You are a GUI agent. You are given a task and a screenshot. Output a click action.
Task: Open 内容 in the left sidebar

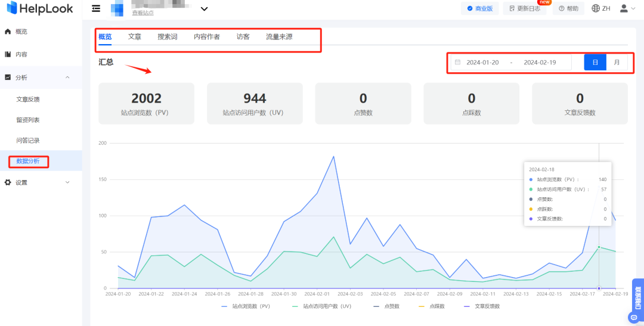(21, 54)
